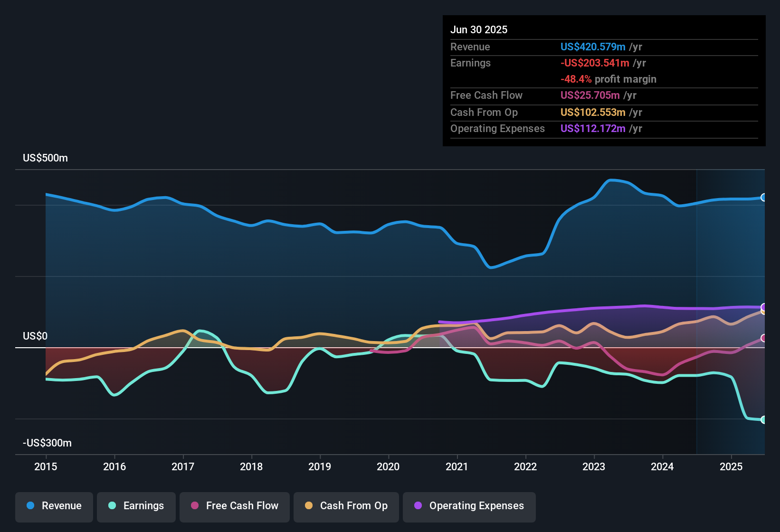
Task: Toggle the Earnings series visibility
Action: [136, 506]
